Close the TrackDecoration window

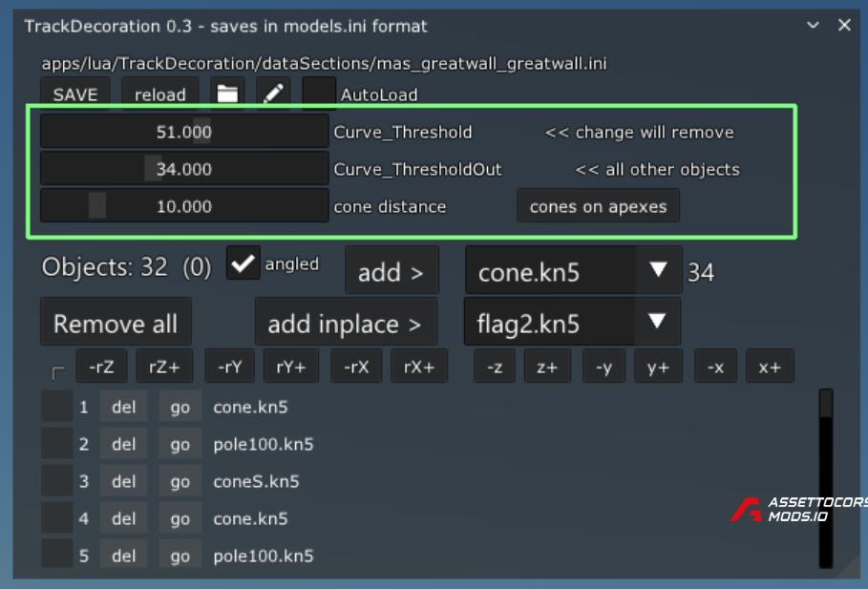(x=844, y=25)
